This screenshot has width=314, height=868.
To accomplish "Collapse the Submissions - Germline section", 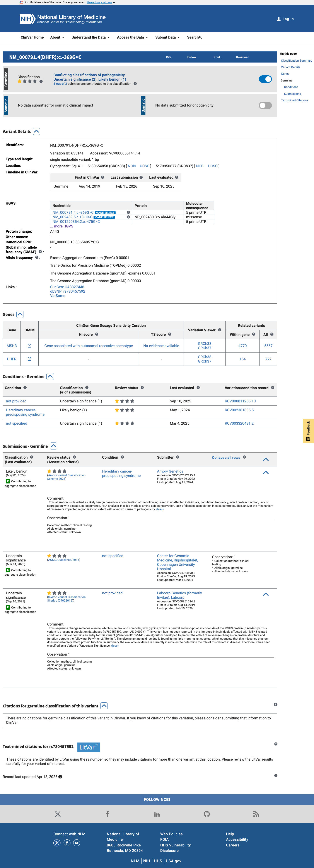I will (x=53, y=446).
